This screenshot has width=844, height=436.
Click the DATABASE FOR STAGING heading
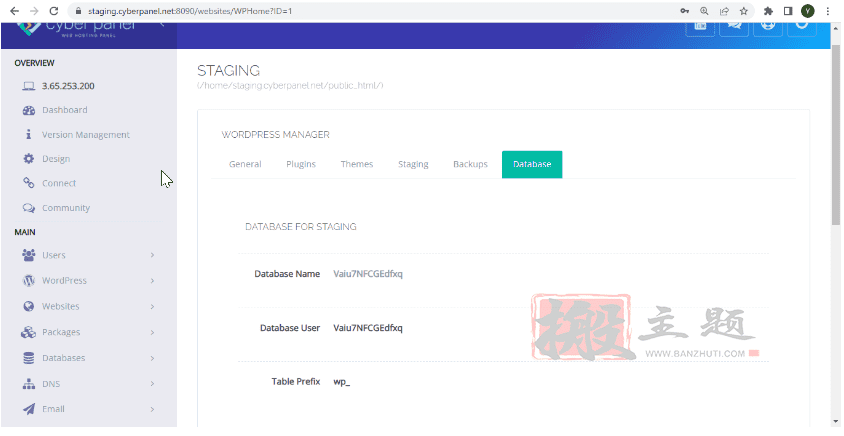(300, 227)
